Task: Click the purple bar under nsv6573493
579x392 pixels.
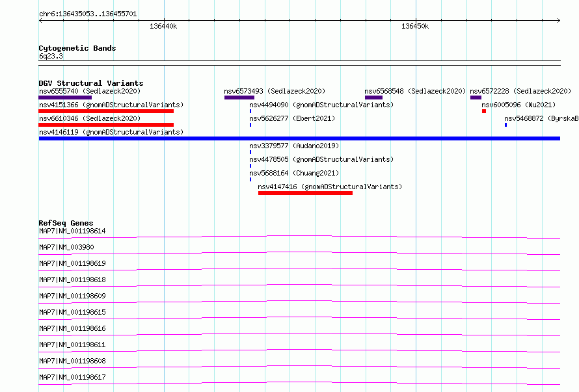Action: 239,98
